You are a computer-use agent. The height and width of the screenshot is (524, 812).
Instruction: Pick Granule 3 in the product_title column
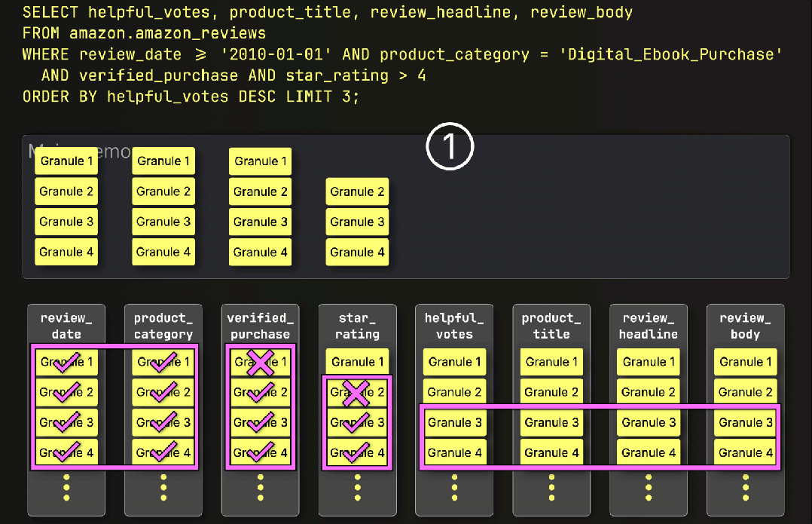(x=551, y=422)
